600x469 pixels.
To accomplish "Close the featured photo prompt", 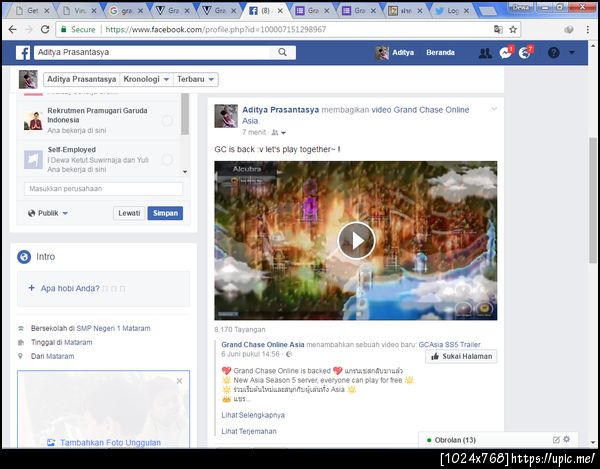I will pyautogui.click(x=179, y=381).
